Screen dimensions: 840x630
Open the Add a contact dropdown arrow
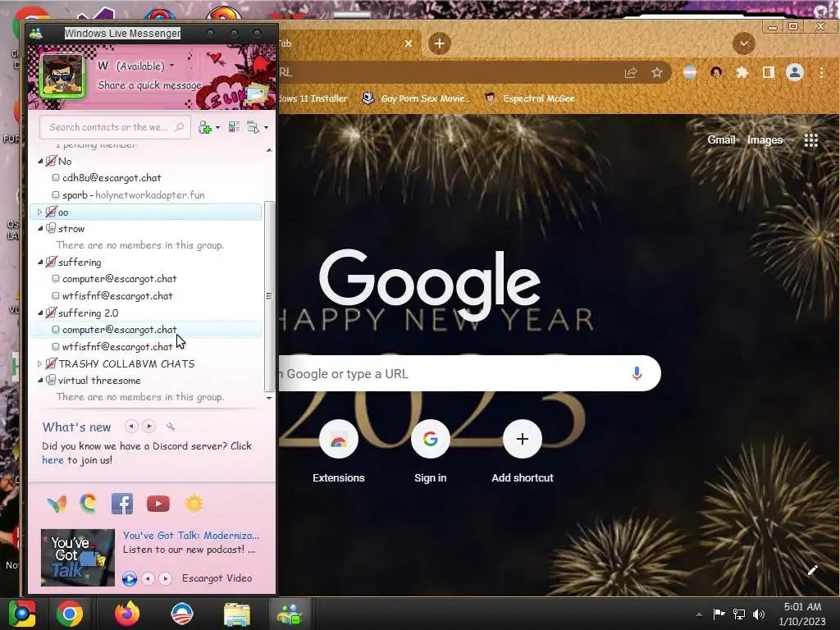217,127
